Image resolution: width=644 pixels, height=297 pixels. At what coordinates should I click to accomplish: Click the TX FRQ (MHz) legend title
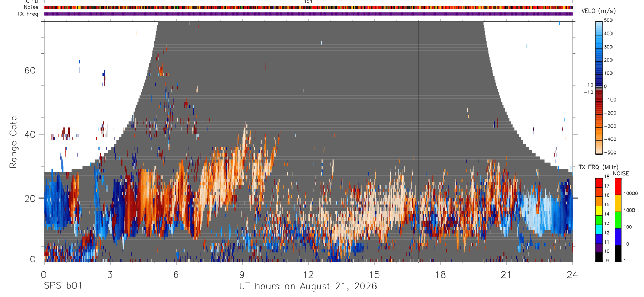coord(597,167)
